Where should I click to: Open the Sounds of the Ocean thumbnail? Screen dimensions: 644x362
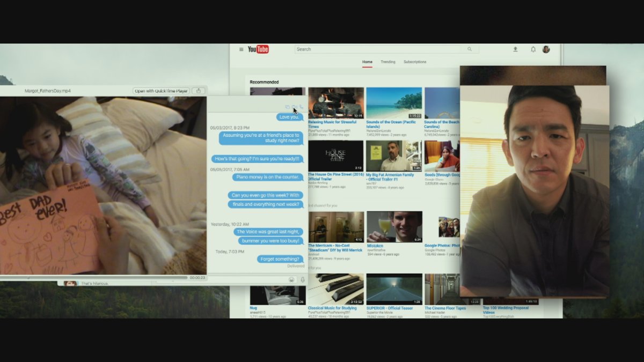[394, 103]
